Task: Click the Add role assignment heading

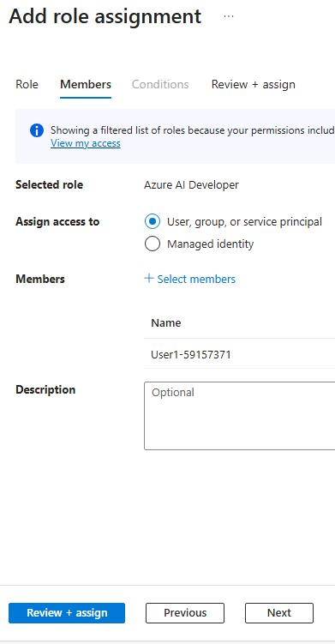Action: coord(105,17)
